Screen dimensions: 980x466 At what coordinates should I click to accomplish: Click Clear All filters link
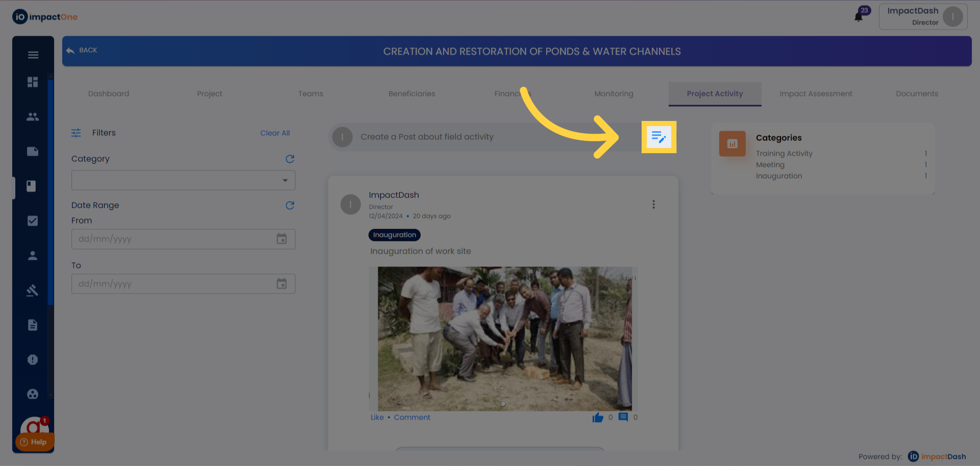pos(275,133)
